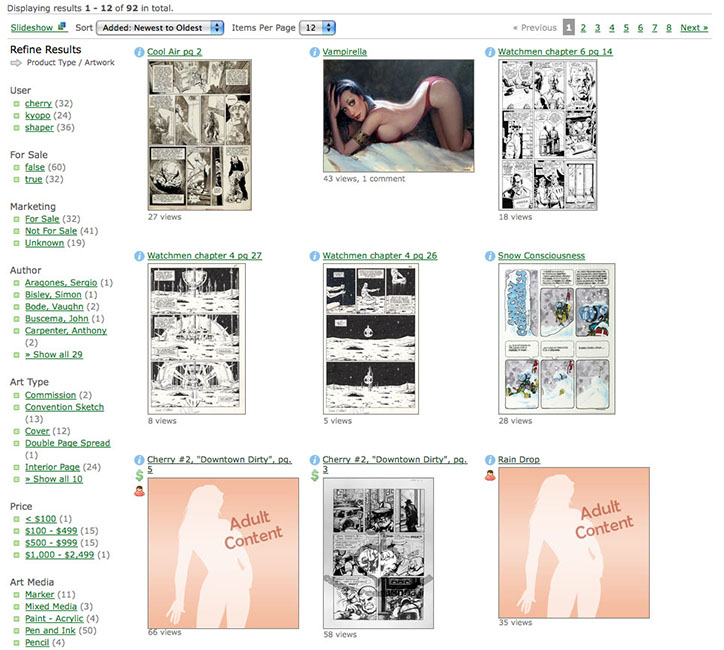Expand Show all 10 art types
The height and width of the screenshot is (650, 724).
pyautogui.click(x=54, y=479)
